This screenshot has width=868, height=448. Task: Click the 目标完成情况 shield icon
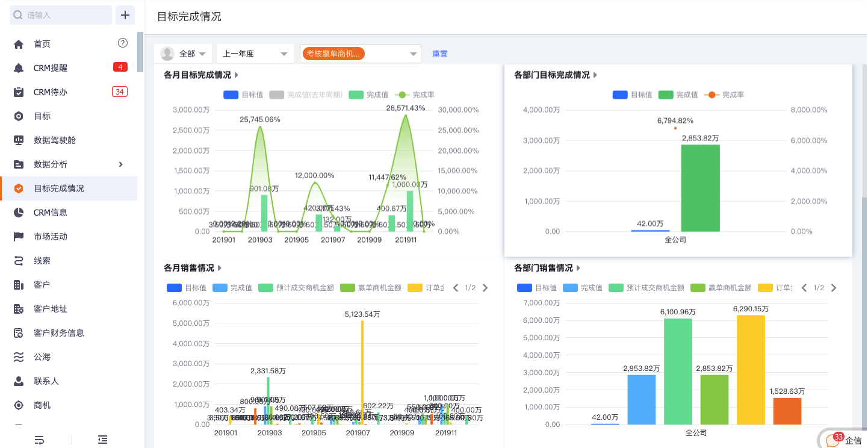point(19,188)
